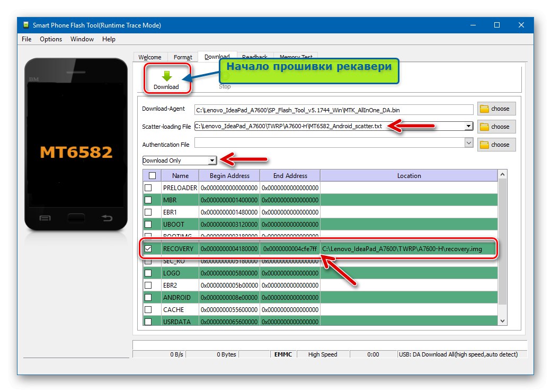Click partition table scrollbar down arrow

502,321
